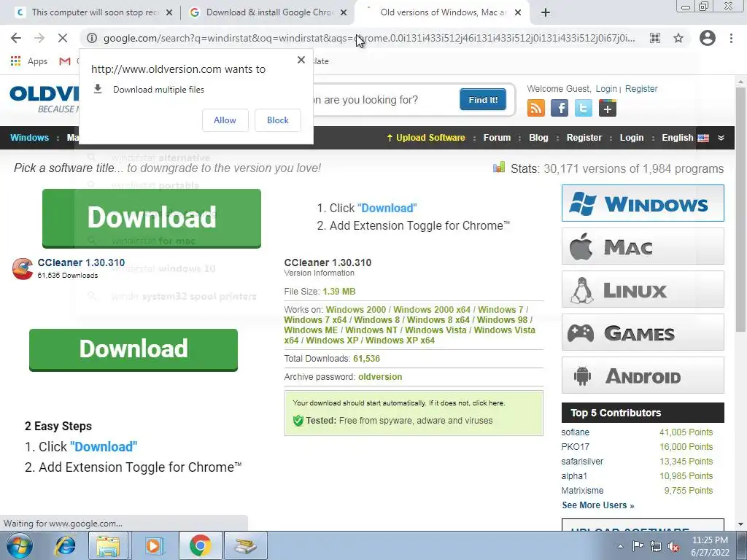Open the Windows Start button
The width and height of the screenshot is (747, 560).
[19, 545]
